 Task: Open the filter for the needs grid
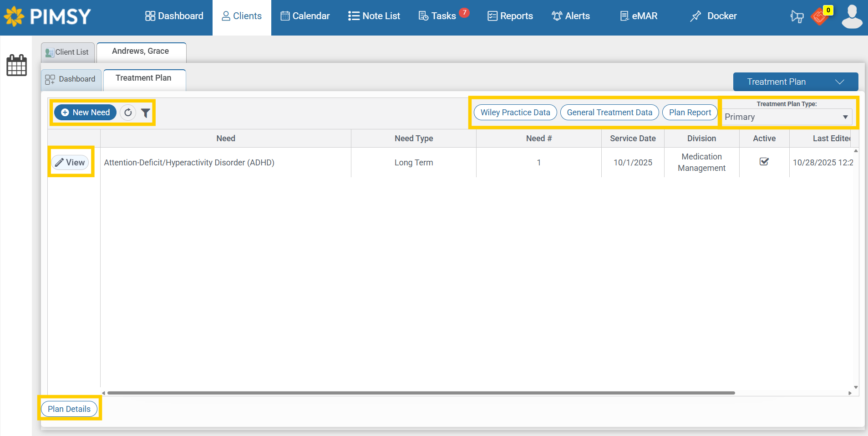tap(145, 113)
